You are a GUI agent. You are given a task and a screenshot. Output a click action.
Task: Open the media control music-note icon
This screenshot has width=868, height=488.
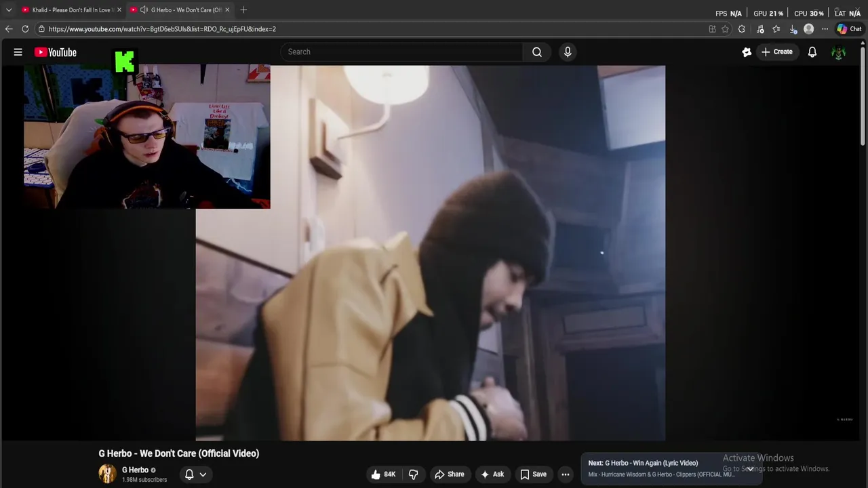coord(760,29)
